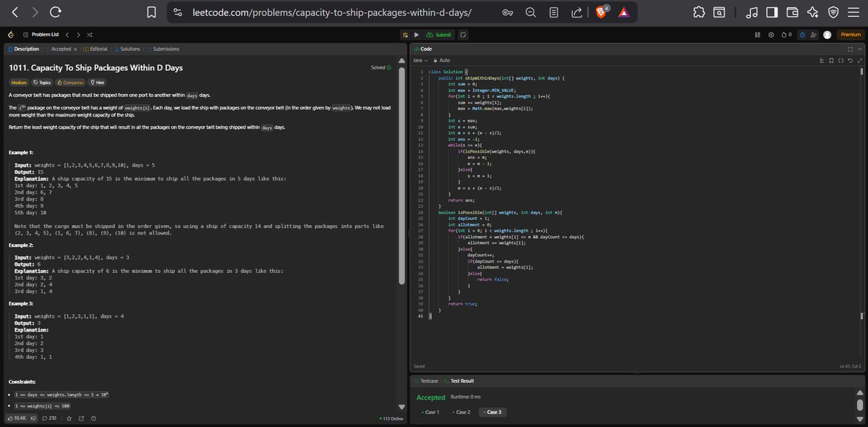This screenshot has width=868, height=427.
Task: Switch to the Test Result tab
Action: coord(459,381)
